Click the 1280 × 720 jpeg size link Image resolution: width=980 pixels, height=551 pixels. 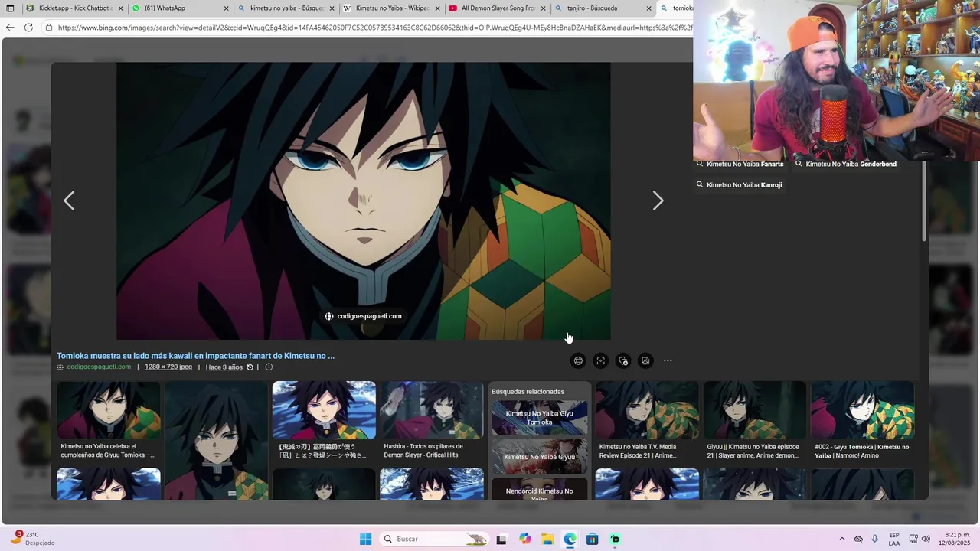pyautogui.click(x=168, y=367)
